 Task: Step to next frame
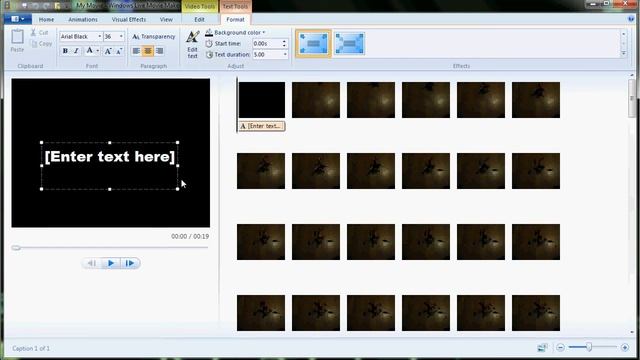pyautogui.click(x=130, y=263)
